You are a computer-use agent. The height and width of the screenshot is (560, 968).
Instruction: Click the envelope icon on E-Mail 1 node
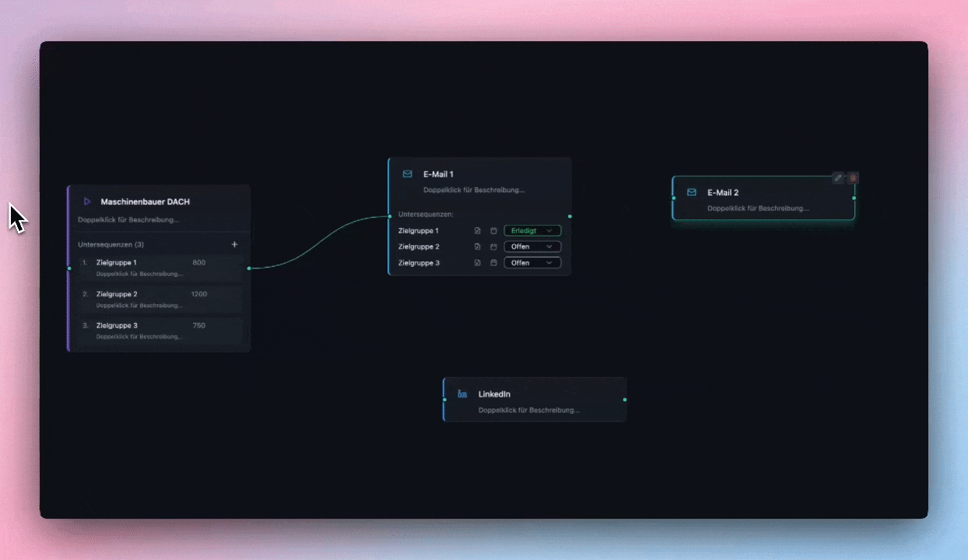[x=407, y=174]
